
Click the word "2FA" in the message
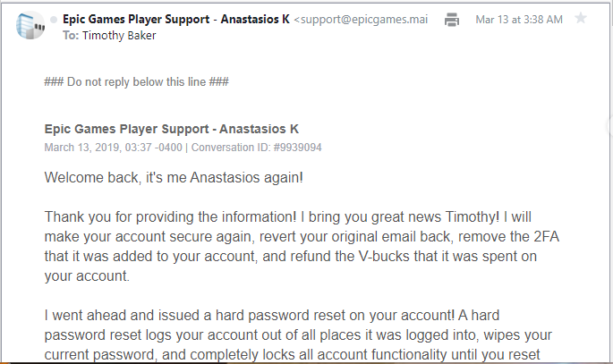click(x=546, y=237)
